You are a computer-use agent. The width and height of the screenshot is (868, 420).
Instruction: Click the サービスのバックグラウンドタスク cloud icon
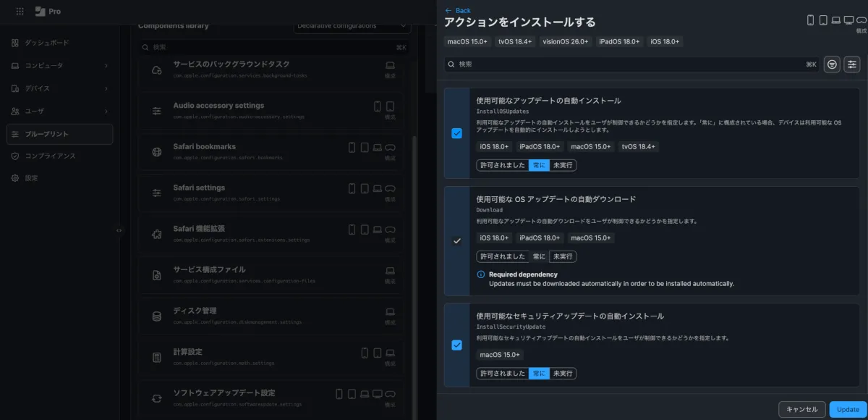click(156, 70)
